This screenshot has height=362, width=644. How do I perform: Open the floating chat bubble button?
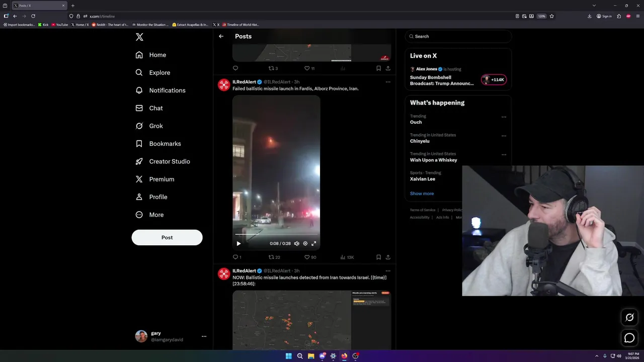click(629, 338)
